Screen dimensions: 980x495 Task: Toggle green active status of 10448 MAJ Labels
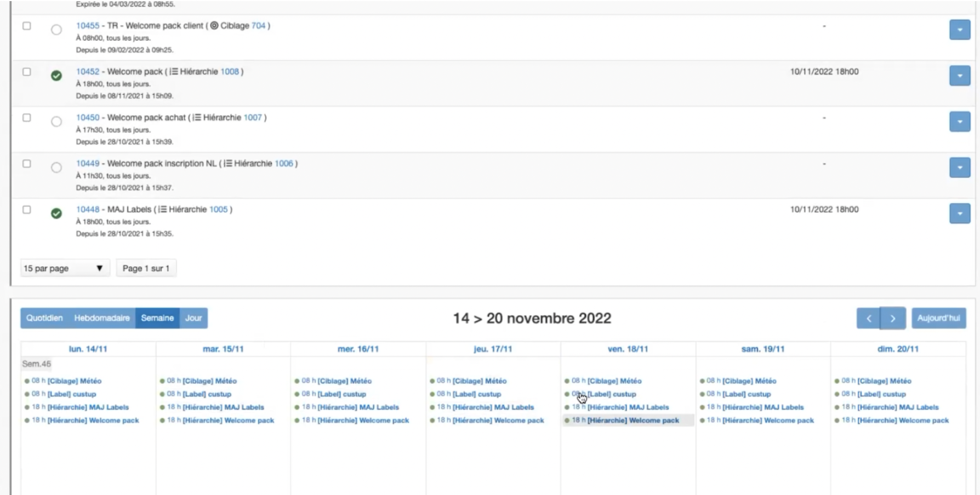tap(56, 214)
